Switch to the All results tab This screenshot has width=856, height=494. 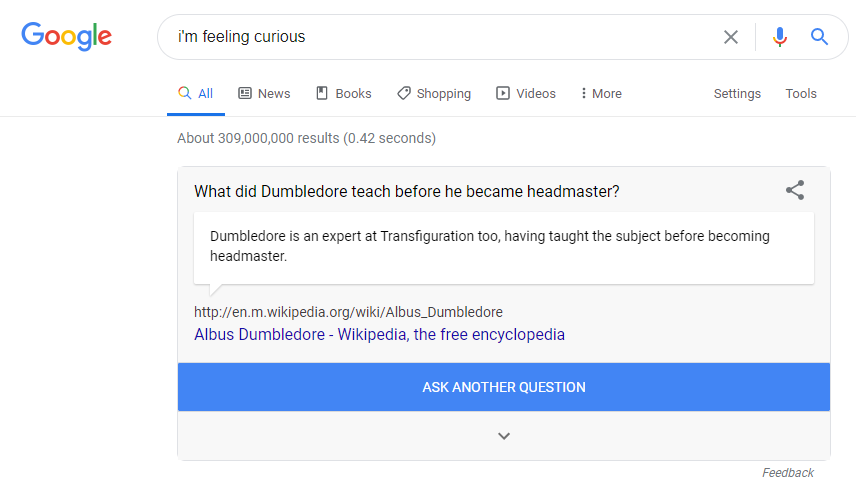pos(195,93)
